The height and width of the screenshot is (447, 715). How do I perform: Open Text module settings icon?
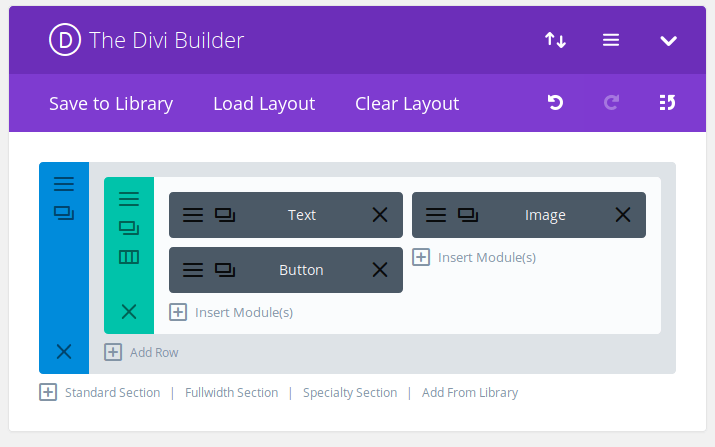(193, 215)
